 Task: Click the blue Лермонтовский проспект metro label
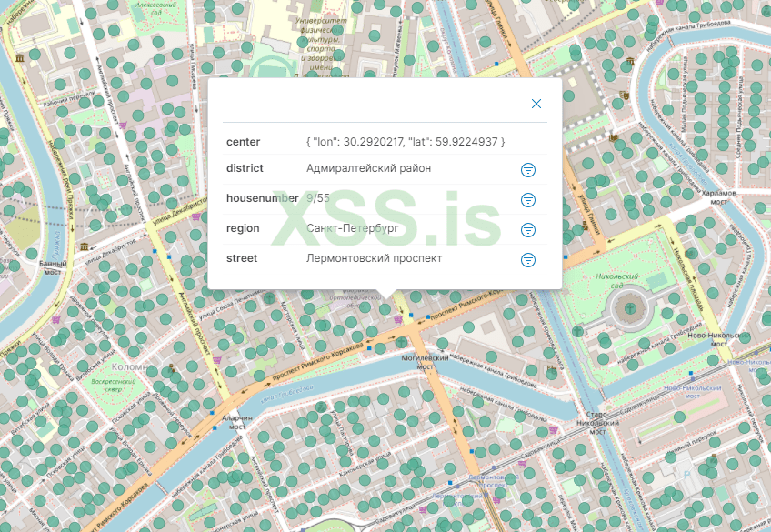[493, 481]
